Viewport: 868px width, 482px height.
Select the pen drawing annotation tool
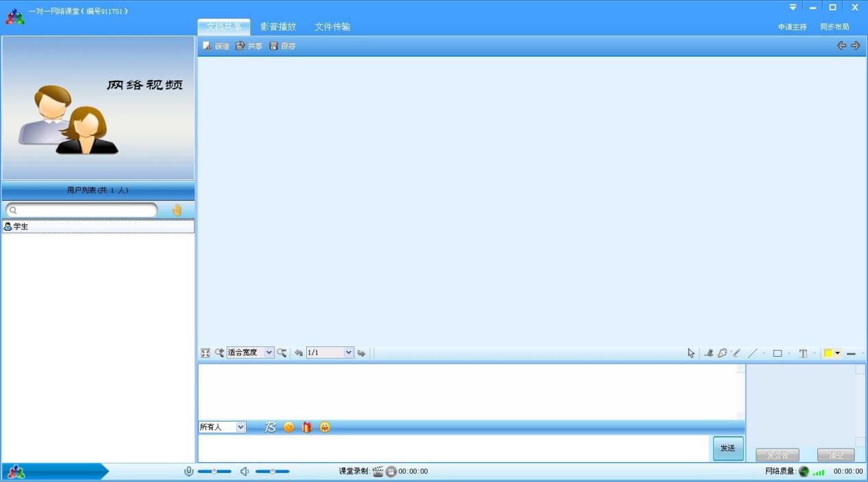736,353
